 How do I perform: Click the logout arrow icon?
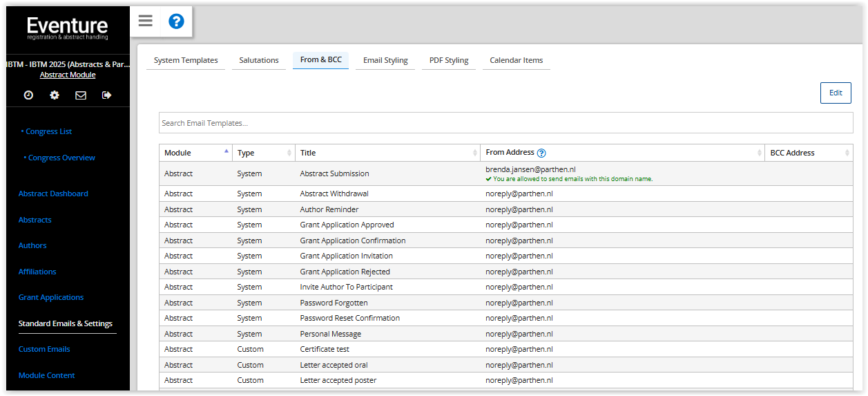pos(106,95)
